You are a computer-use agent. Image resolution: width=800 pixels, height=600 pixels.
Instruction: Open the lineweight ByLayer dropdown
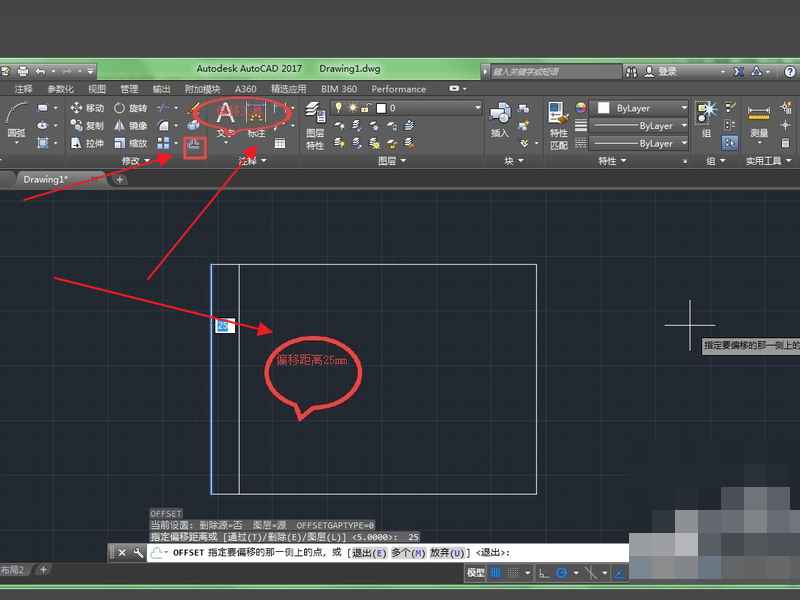pos(639,126)
